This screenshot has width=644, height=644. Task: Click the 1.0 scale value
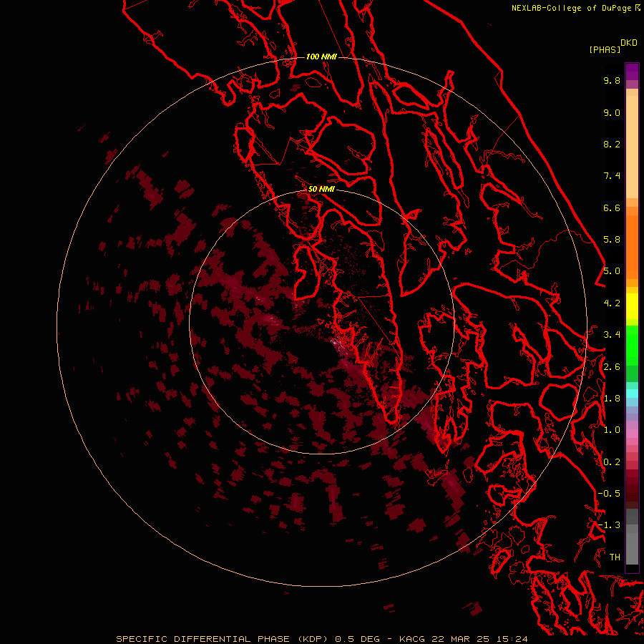612,430
